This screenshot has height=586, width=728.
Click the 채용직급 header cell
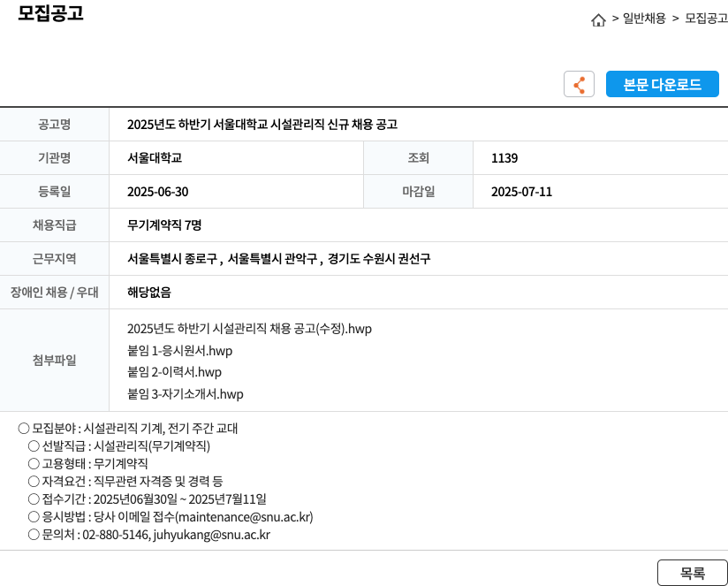tap(54, 225)
